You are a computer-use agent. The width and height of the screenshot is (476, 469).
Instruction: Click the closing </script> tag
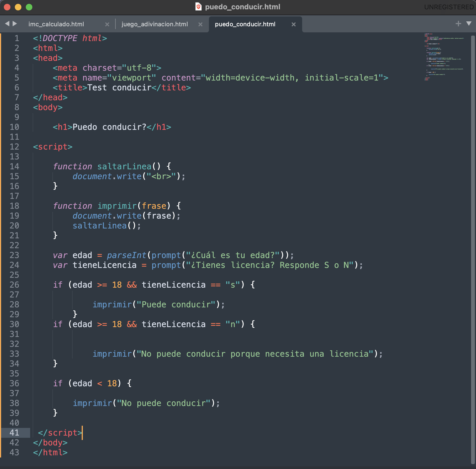pyautogui.click(x=60, y=433)
